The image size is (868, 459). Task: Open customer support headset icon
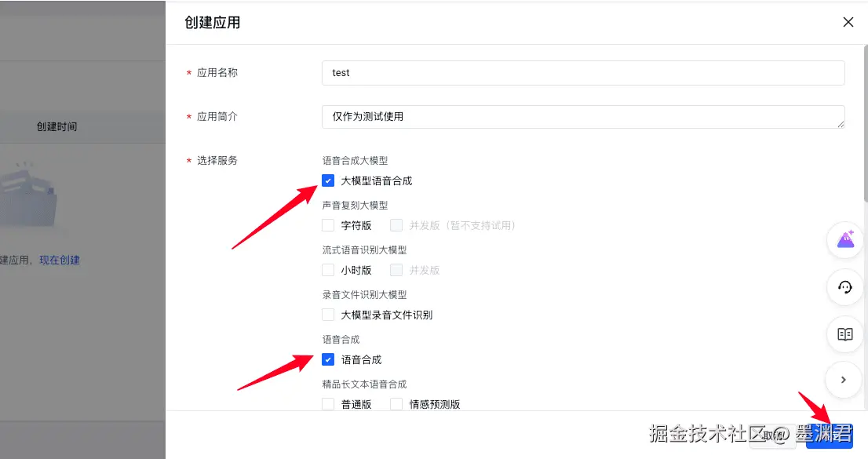pyautogui.click(x=844, y=287)
